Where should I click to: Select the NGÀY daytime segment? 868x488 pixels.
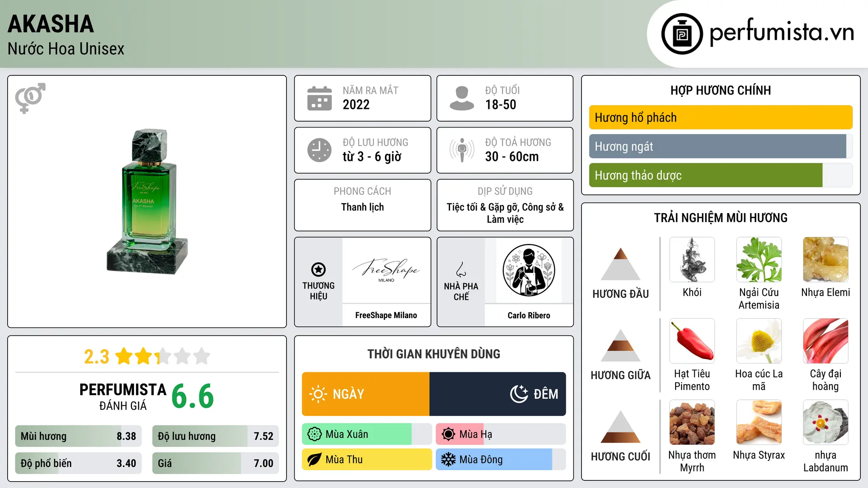pos(366,394)
